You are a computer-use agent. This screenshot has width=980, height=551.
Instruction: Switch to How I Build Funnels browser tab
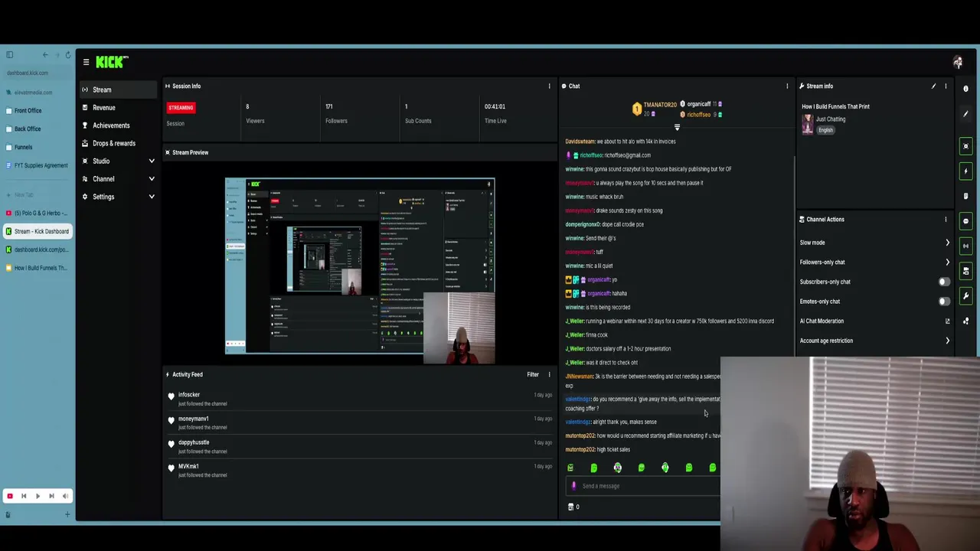[x=38, y=268]
